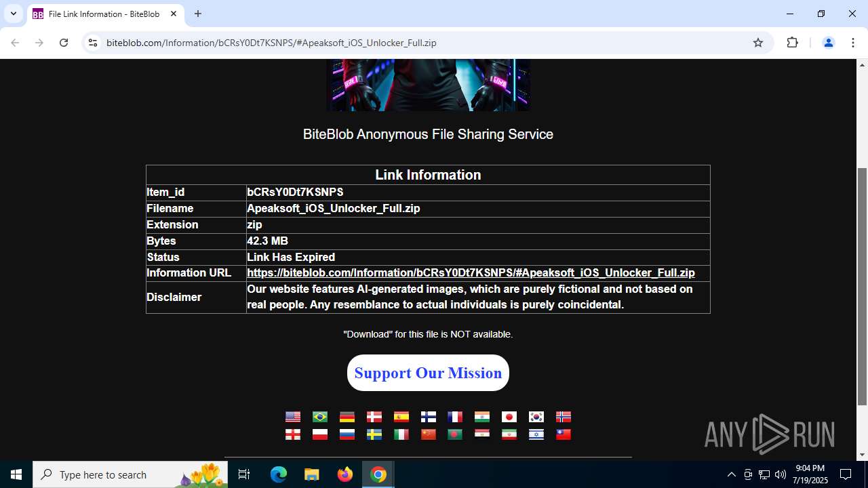Select the France flag language

[x=455, y=417]
